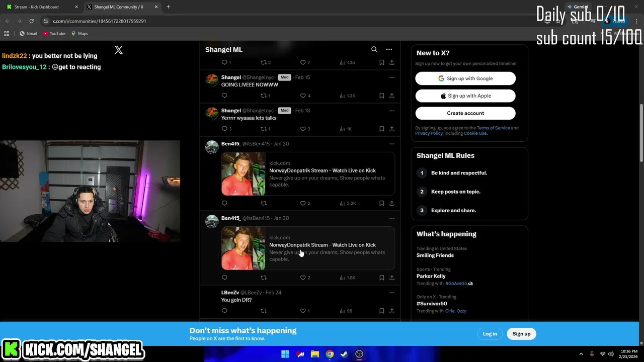Reply to the You goin DR? post
The width and height of the screenshot is (644, 362).
tap(224, 311)
